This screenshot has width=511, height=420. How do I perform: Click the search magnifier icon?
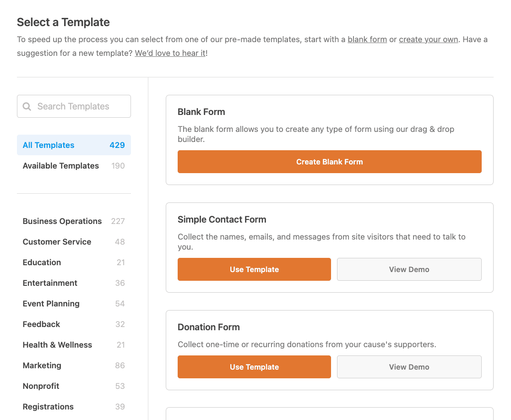[x=27, y=107]
